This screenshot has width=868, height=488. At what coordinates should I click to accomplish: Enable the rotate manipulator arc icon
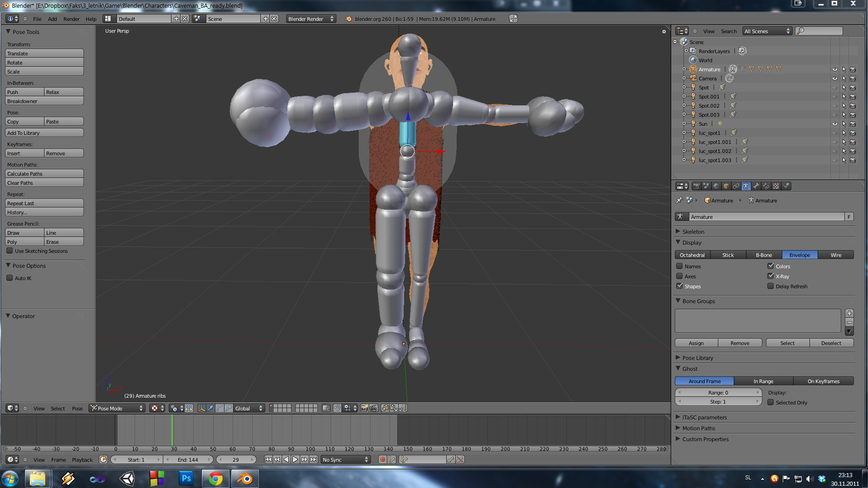pyautogui.click(x=219, y=408)
